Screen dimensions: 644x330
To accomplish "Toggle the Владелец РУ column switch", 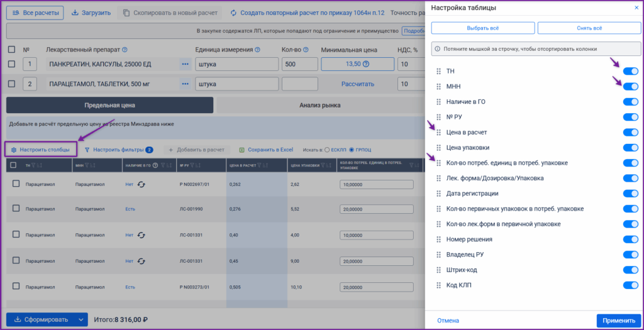I will click(x=630, y=255).
